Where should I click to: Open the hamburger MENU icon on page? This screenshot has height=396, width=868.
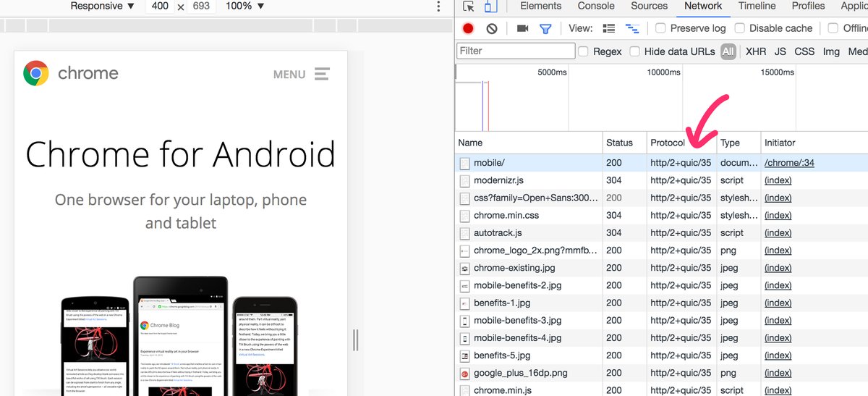tap(323, 74)
